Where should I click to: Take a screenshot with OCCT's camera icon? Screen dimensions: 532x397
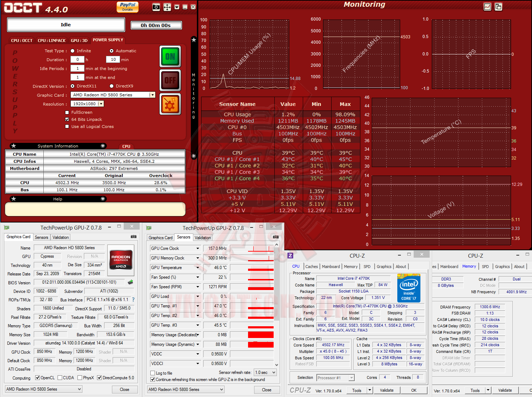click(156, 7)
